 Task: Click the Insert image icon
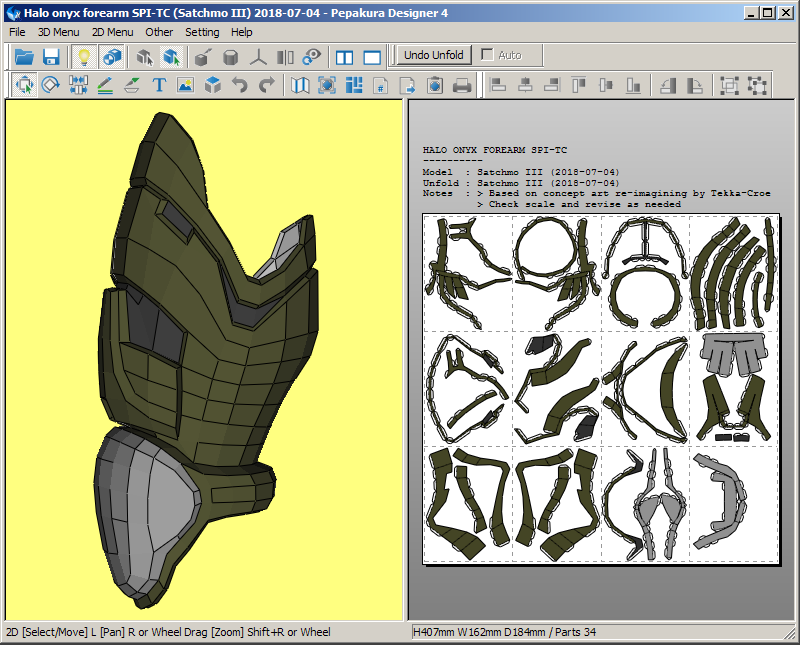[x=185, y=86]
